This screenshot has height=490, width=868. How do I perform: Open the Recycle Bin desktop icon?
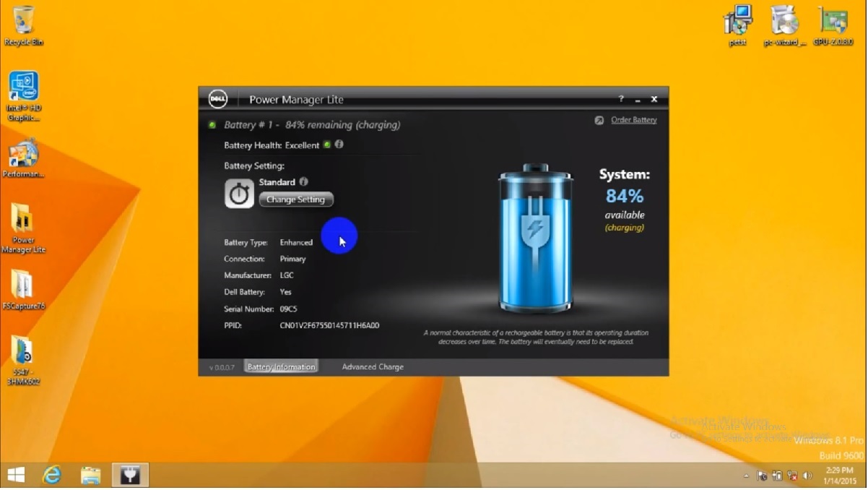pos(23,25)
